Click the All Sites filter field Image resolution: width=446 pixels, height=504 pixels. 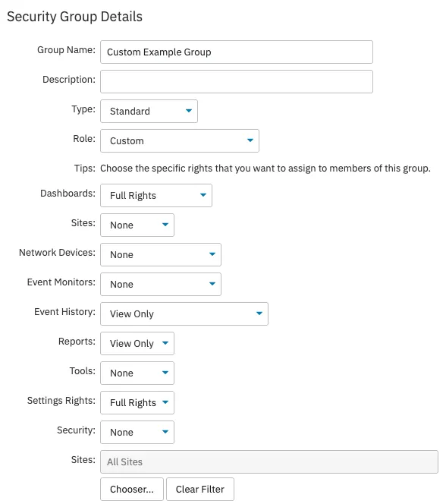[x=269, y=461]
